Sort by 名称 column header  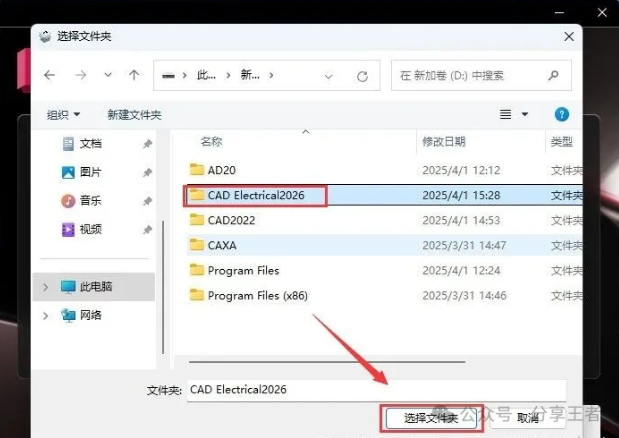click(x=211, y=142)
